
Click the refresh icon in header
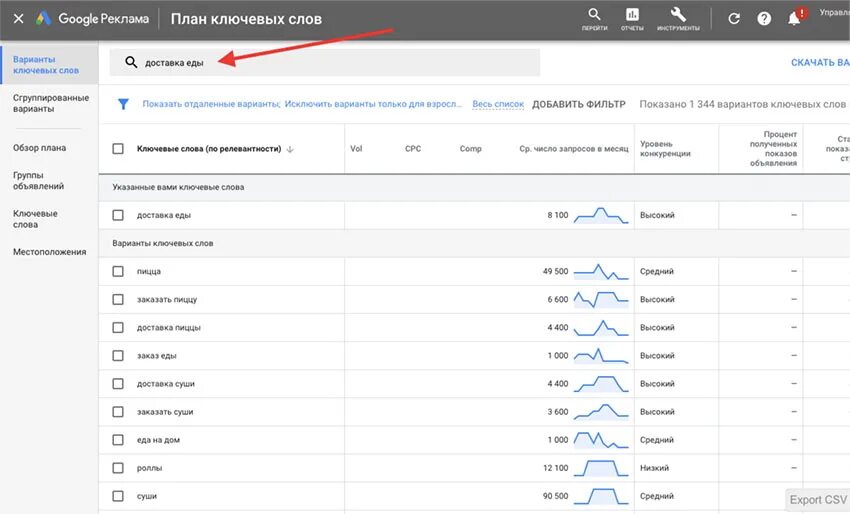click(x=734, y=19)
